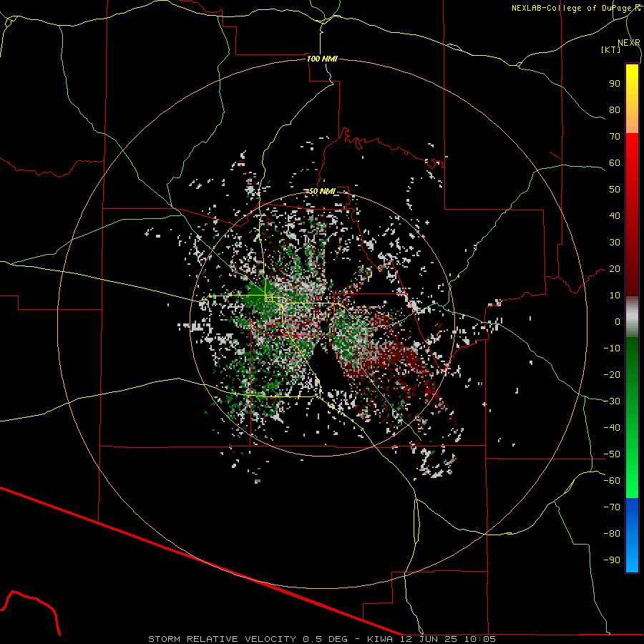Select the 40 value on velocity scale
The image size is (644, 644).
(615, 215)
